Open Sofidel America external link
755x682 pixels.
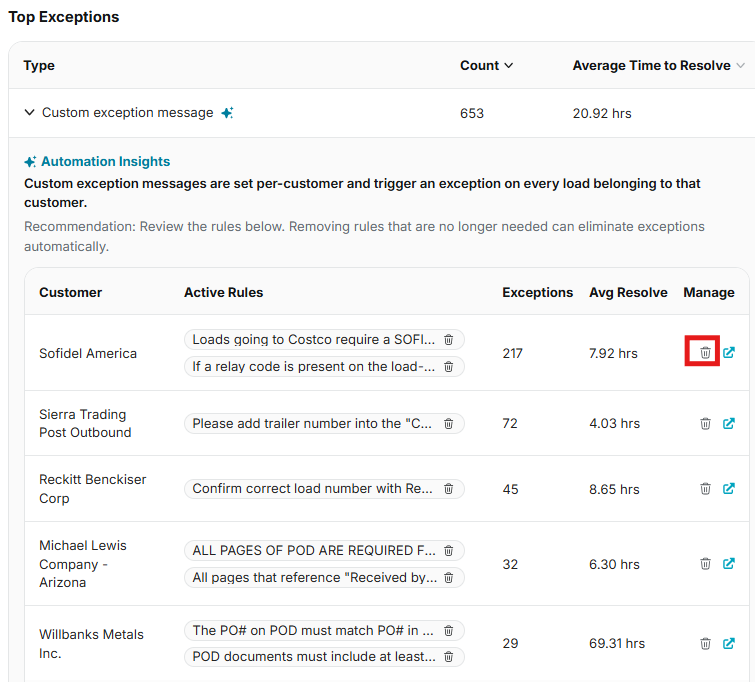click(x=729, y=353)
